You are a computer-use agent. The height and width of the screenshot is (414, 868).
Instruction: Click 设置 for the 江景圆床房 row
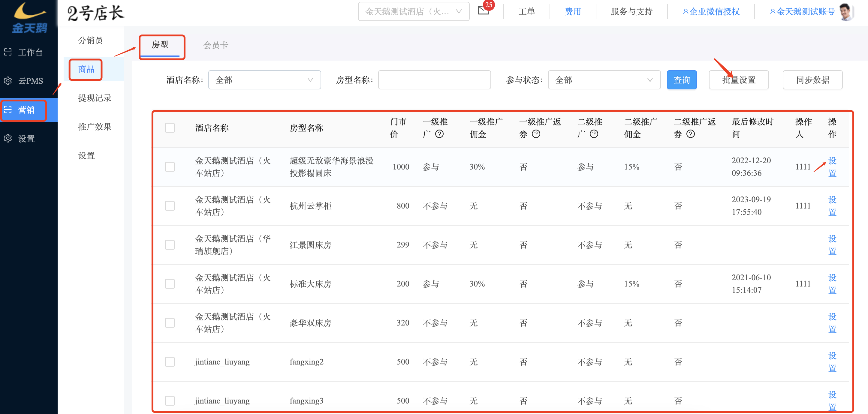tap(832, 245)
